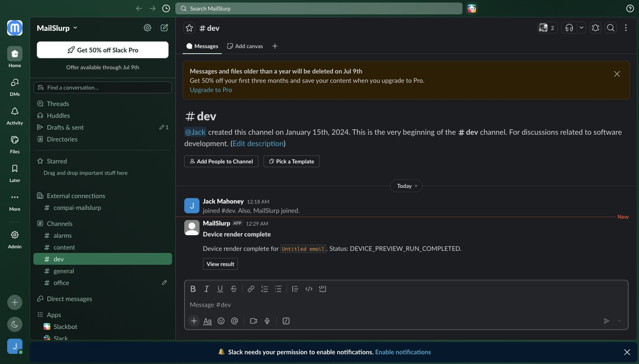The image size is (639, 364).
Task: Go back with the left arrow
Action: (x=139, y=9)
